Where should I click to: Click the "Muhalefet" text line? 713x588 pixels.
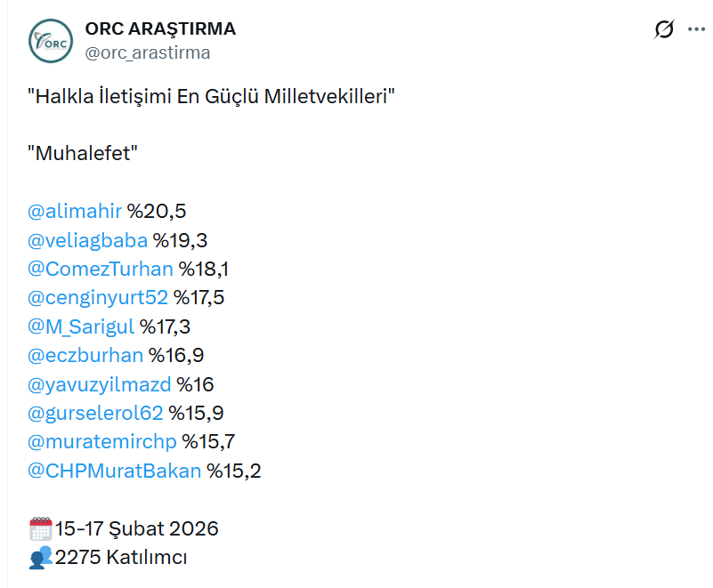[x=84, y=153]
